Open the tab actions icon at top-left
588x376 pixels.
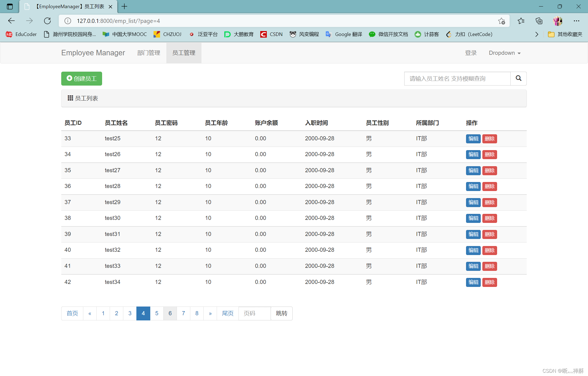click(10, 7)
